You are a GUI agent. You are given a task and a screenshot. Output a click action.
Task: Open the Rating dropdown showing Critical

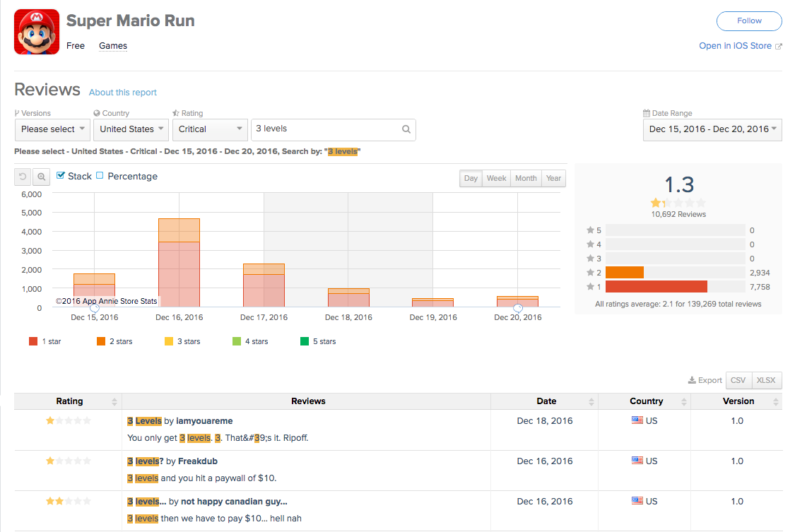(210, 130)
